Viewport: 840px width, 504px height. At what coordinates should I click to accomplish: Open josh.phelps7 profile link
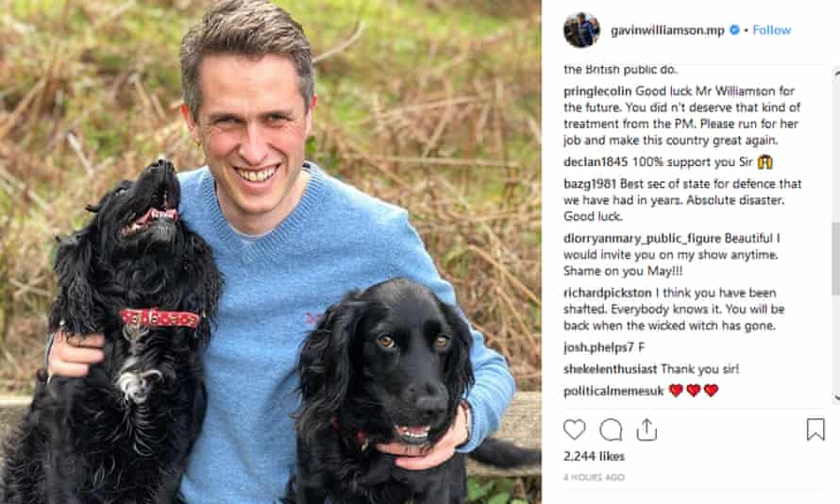(598, 347)
